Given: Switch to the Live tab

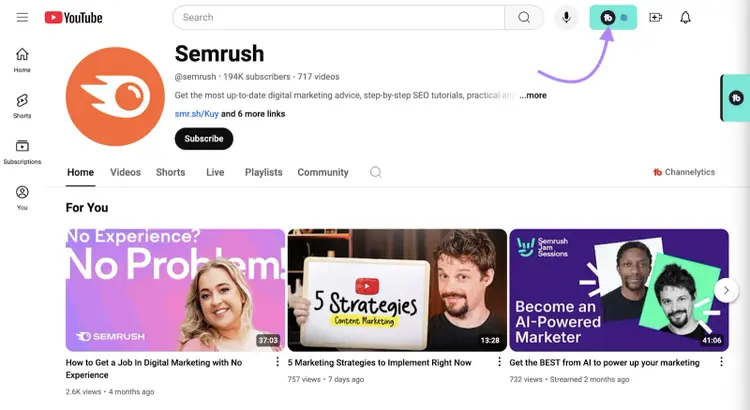Looking at the screenshot, I should coord(215,172).
